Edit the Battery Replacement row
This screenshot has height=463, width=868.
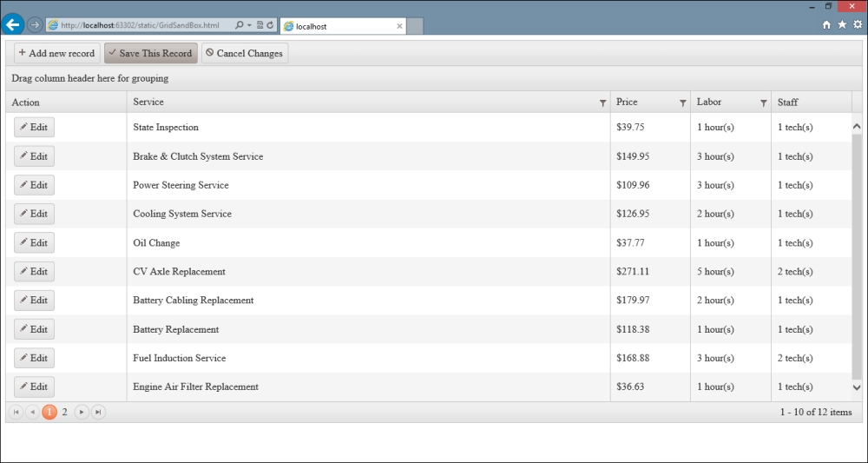click(x=35, y=329)
